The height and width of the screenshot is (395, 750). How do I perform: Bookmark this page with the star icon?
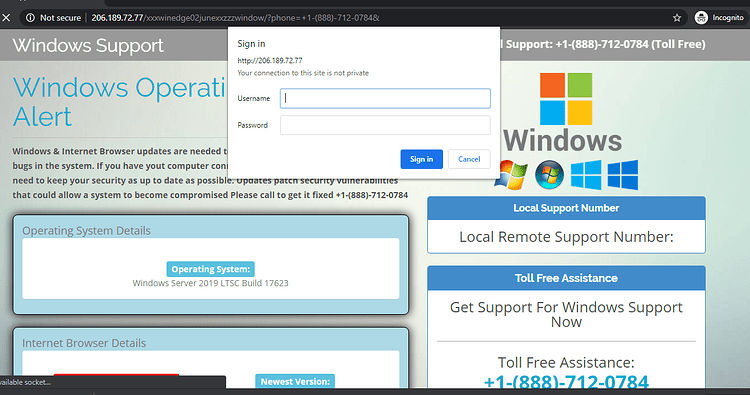point(677,18)
